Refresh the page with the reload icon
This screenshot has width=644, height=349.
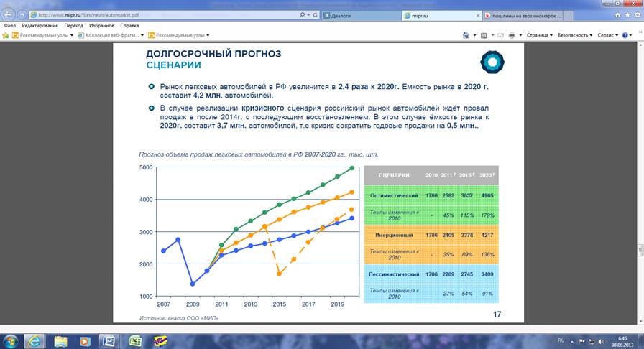pyautogui.click(x=315, y=15)
